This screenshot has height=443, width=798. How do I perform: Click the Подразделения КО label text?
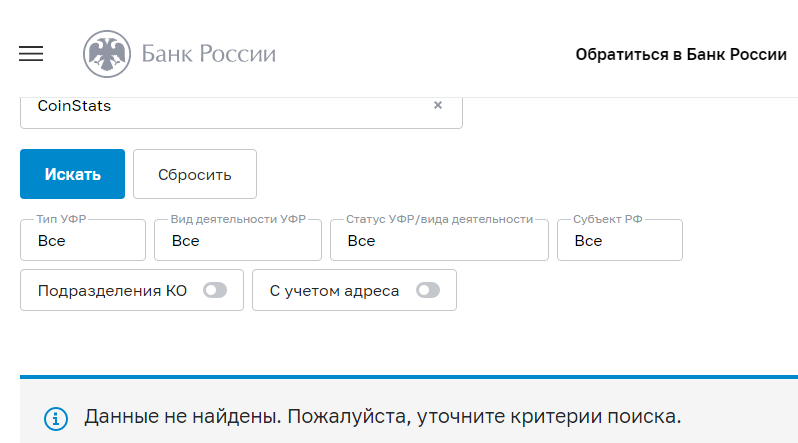pos(112,291)
